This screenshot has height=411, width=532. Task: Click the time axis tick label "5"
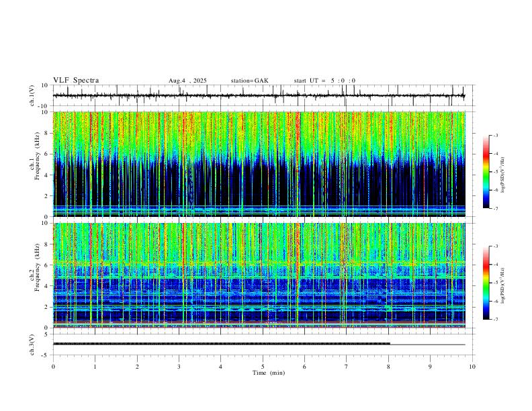(x=263, y=367)
